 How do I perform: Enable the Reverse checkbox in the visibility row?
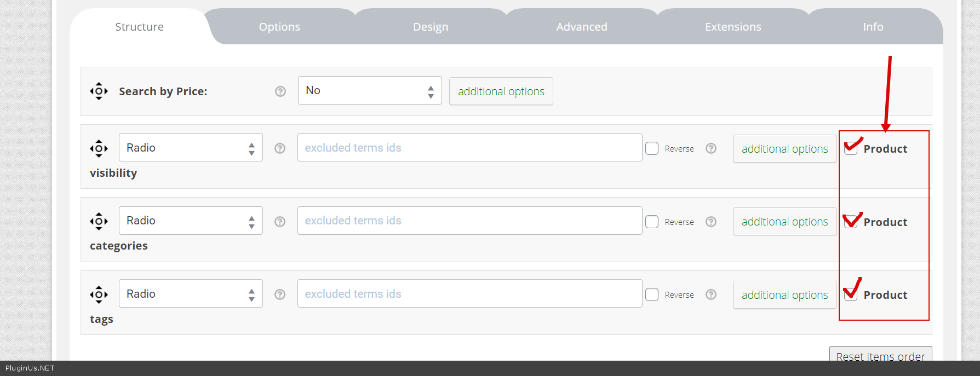(652, 148)
